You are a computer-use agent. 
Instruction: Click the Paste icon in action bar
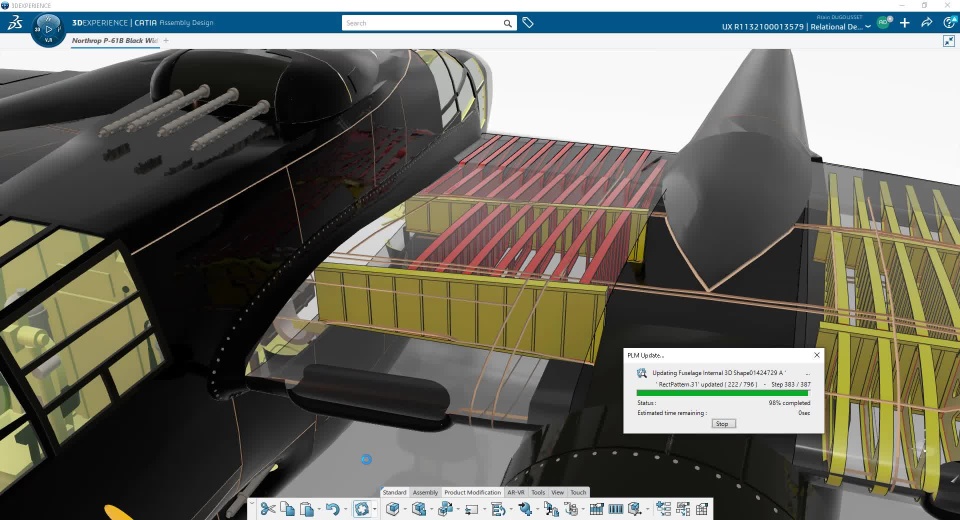point(307,509)
